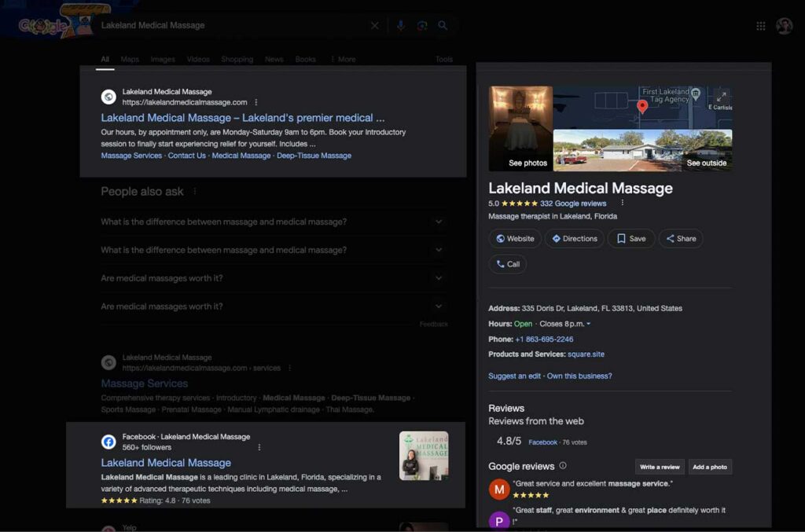
Task: Open the Google account profile avatar
Action: [784, 26]
